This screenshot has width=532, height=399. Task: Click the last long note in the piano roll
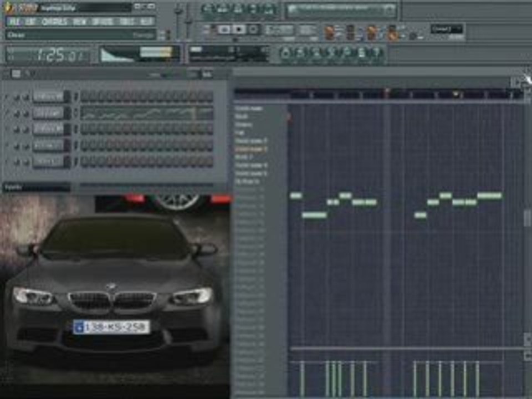click(489, 196)
